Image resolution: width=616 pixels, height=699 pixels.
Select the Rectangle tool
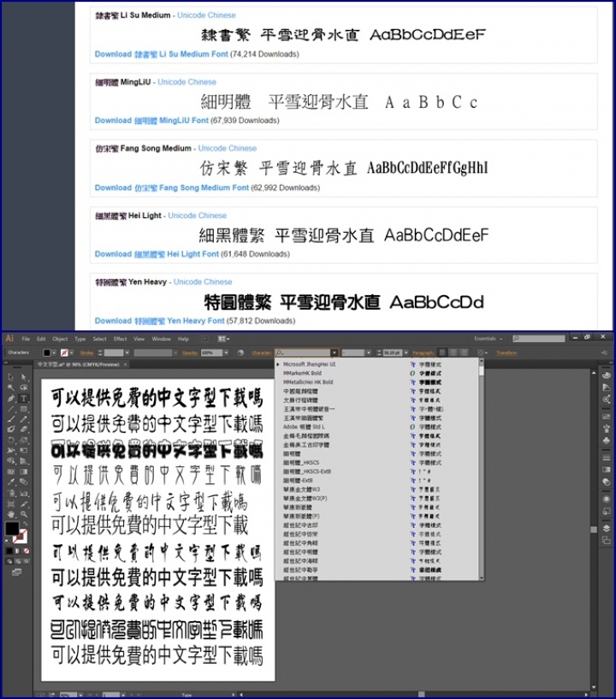tap(24, 409)
